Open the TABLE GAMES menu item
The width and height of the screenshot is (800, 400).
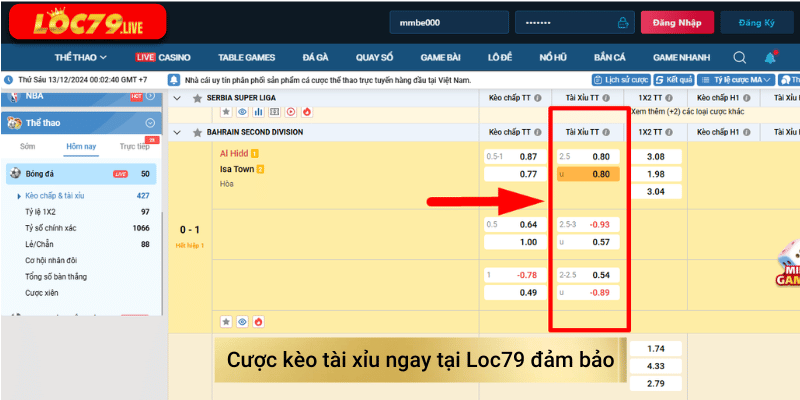pos(245,57)
